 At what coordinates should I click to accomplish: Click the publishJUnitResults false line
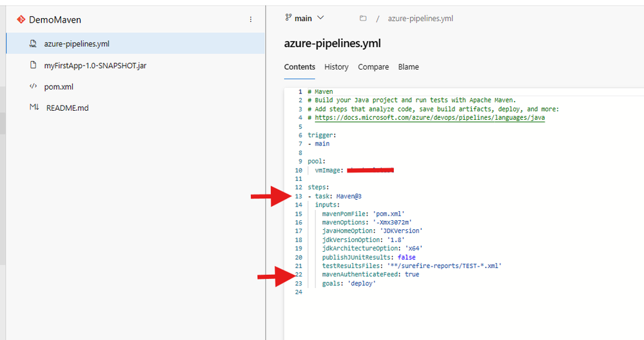click(369, 257)
